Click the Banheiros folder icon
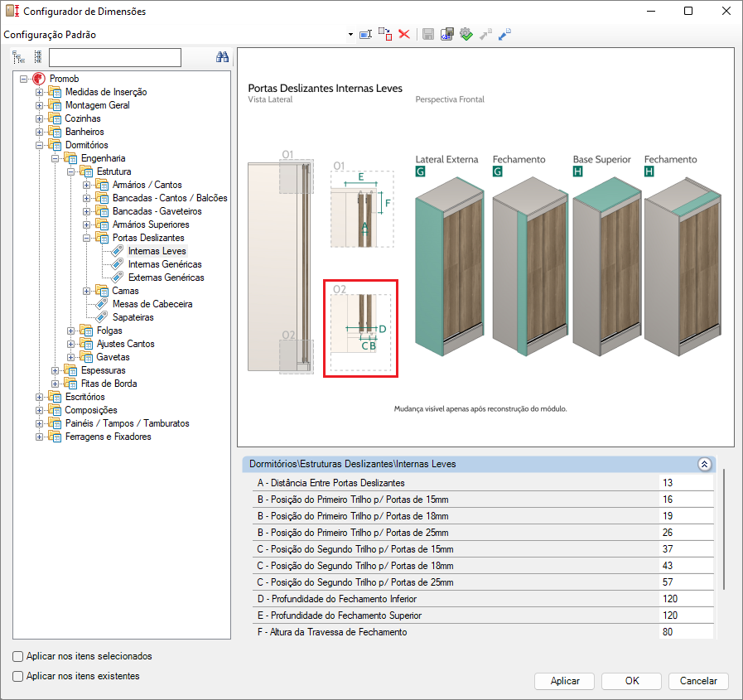Screen dimensions: 743x700 tap(55, 132)
